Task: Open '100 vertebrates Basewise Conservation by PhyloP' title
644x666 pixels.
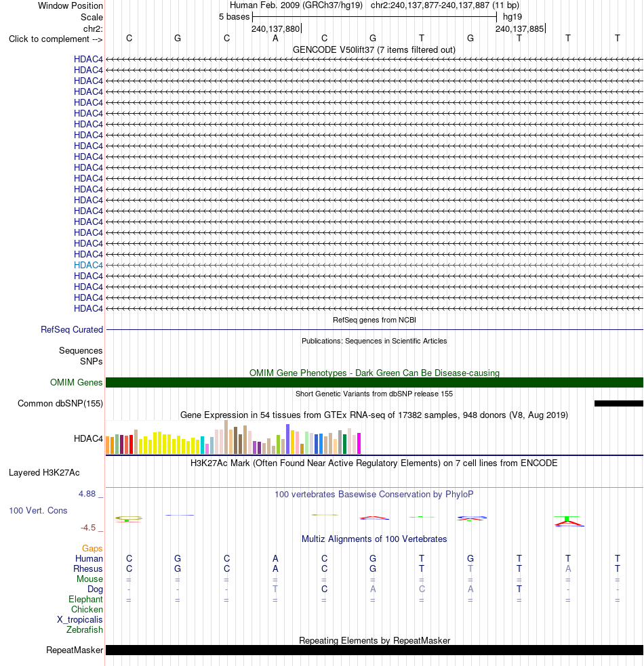Action: click(374, 495)
